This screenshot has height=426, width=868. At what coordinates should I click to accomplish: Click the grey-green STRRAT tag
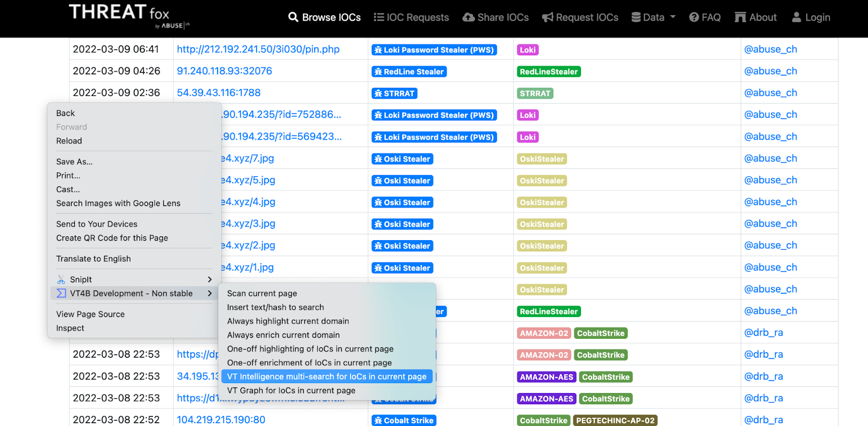(x=535, y=93)
